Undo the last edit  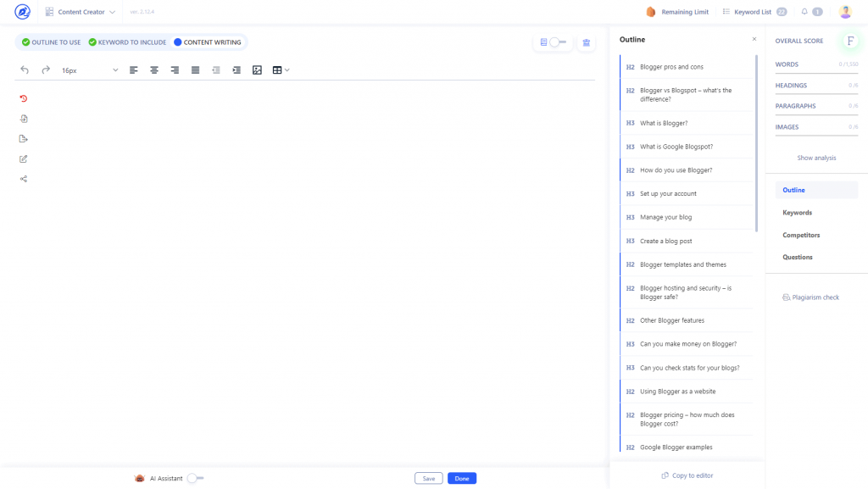(25, 69)
